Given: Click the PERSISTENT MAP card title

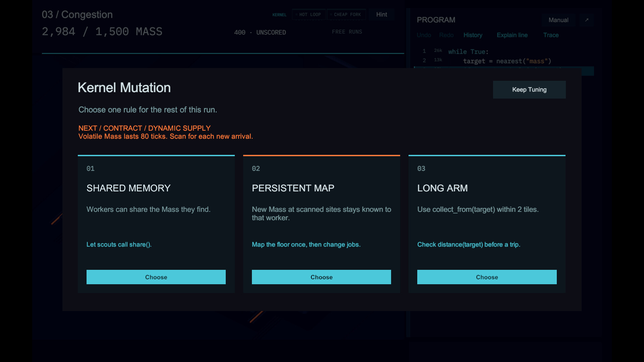Looking at the screenshot, I should 293,188.
